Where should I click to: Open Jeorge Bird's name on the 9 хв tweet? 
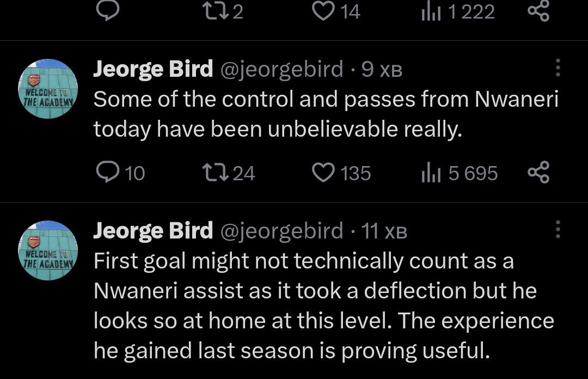pyautogui.click(x=153, y=69)
